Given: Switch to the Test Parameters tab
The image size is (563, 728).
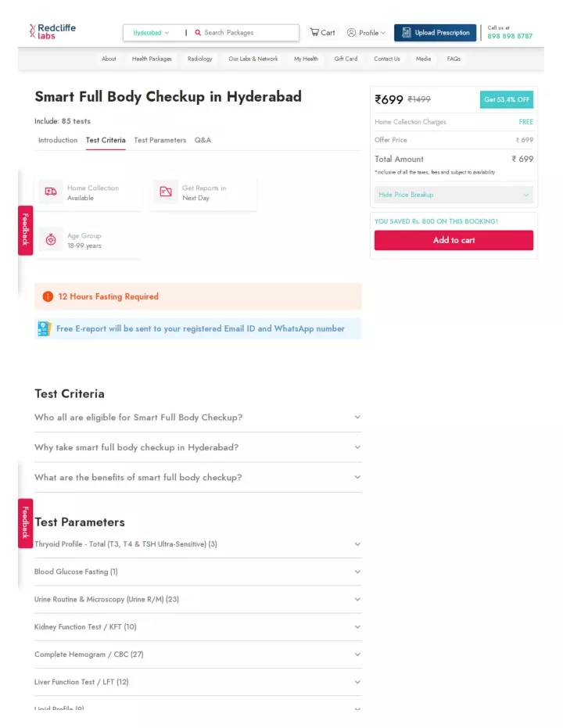Looking at the screenshot, I should (x=160, y=140).
